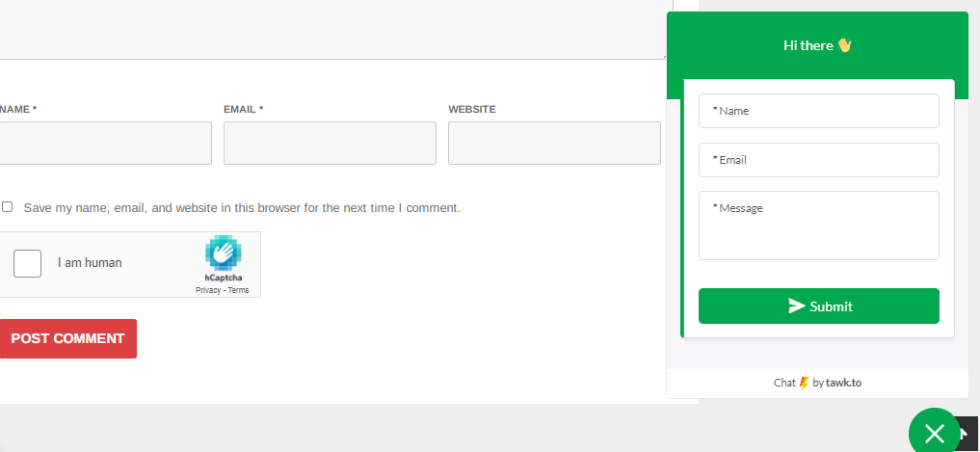Click the chat Message text area
980x452 pixels.
tap(818, 226)
